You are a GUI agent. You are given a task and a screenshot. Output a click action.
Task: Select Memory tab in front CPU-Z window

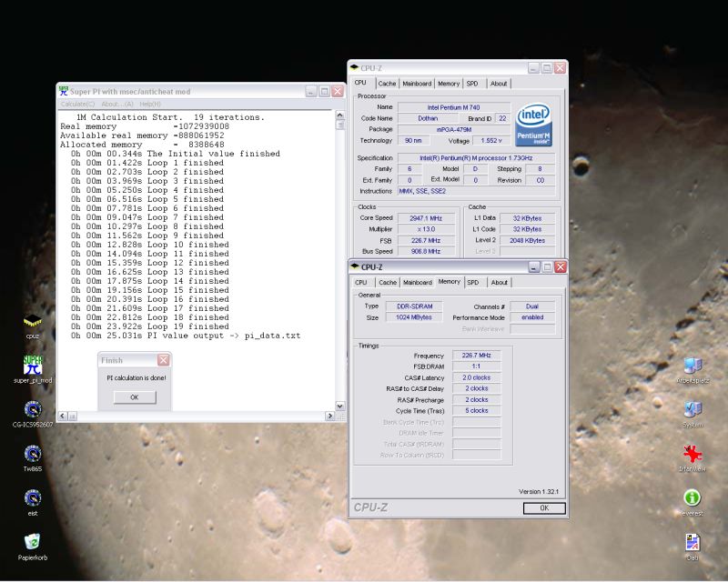(449, 281)
